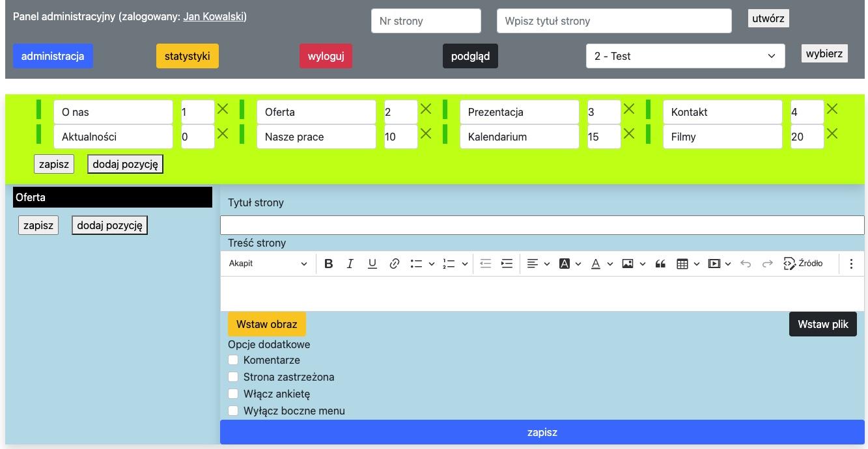Click the yellow Wstaw obraz button

pos(266,324)
